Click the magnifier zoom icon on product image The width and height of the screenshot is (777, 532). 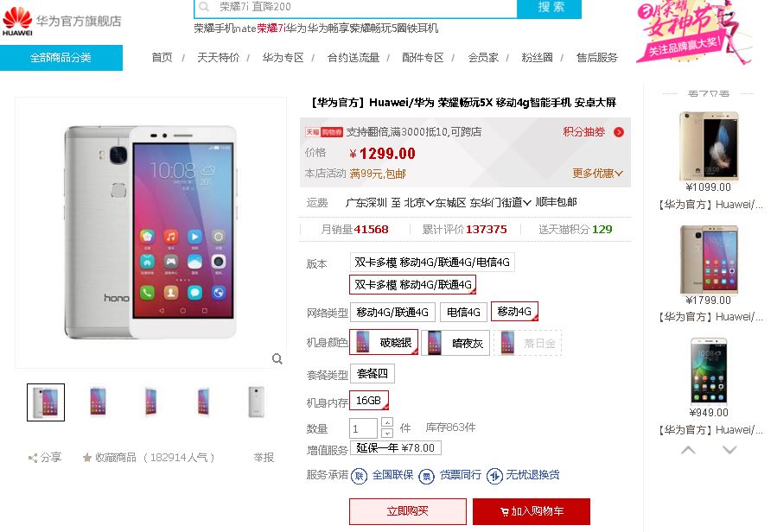click(277, 358)
